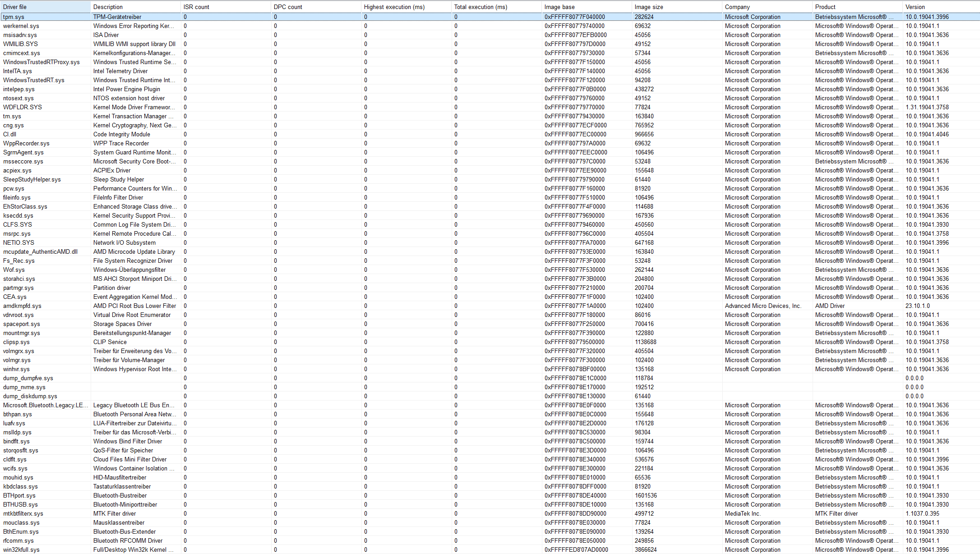Image resolution: width=980 pixels, height=554 pixels.
Task: Click the MediaTek Inc. company cell
Action: coord(742,513)
